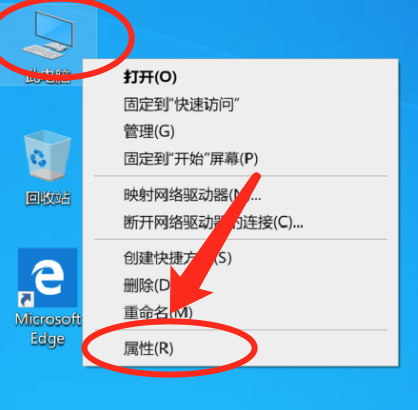Click the Microsoft Edge label text
418x410 pixels.
[48, 329]
